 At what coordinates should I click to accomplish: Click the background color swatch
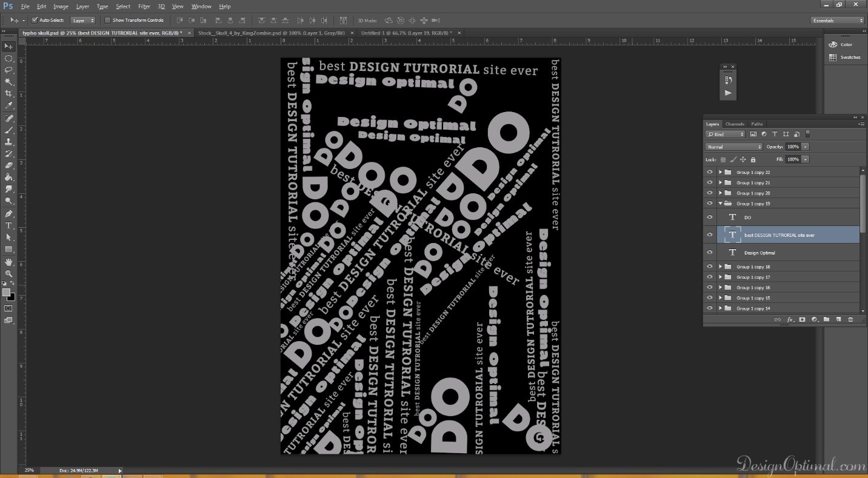[12, 297]
